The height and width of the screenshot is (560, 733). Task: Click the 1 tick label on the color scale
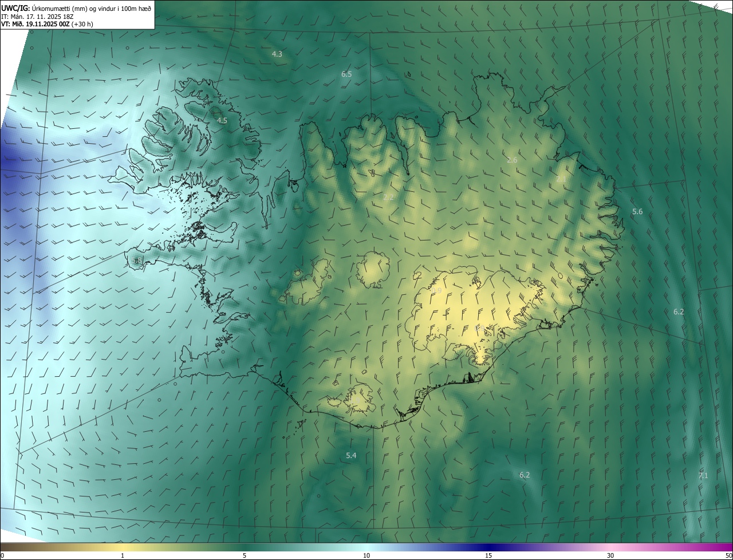123,555
